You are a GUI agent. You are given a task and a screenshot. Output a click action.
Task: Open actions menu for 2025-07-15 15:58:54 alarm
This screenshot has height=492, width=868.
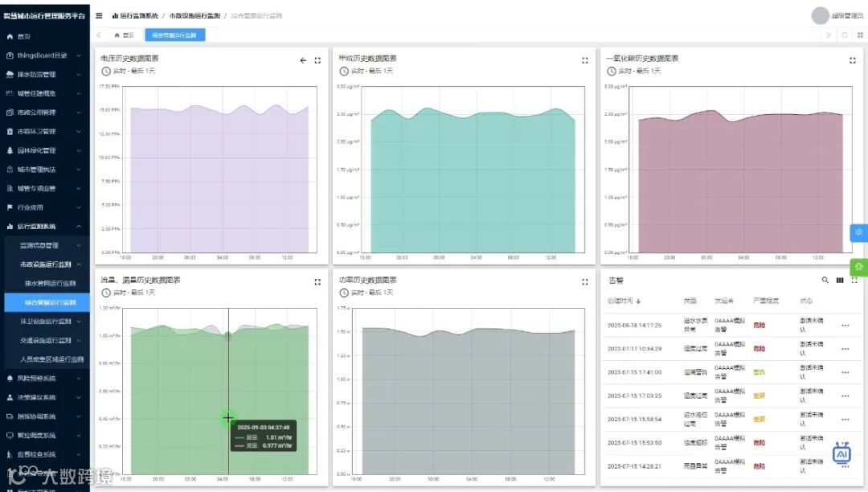tap(845, 420)
